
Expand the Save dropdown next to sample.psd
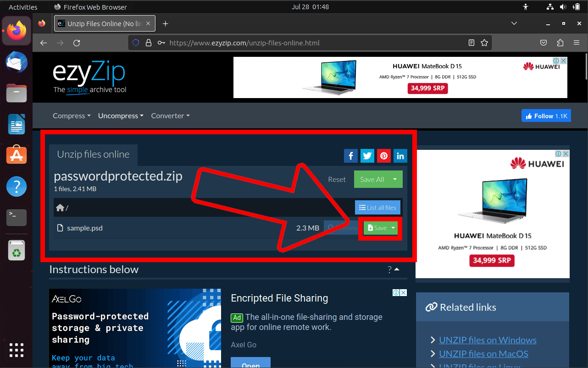[393, 228]
